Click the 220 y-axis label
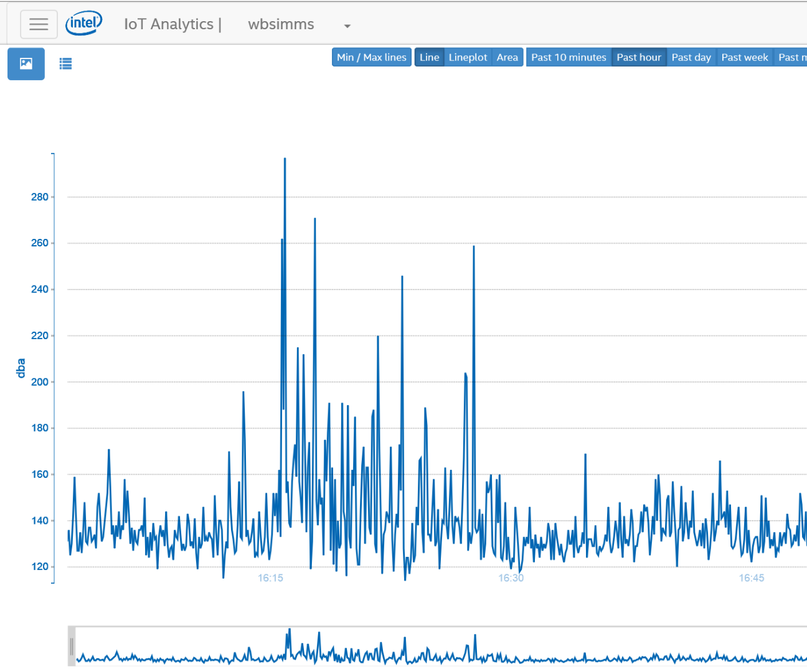 (x=40, y=336)
